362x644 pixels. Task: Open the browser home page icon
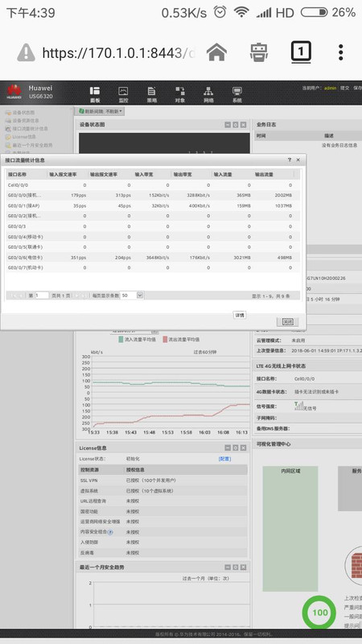(216, 52)
